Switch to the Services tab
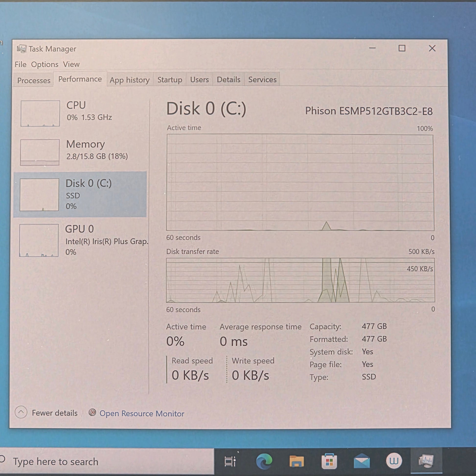 click(x=262, y=79)
